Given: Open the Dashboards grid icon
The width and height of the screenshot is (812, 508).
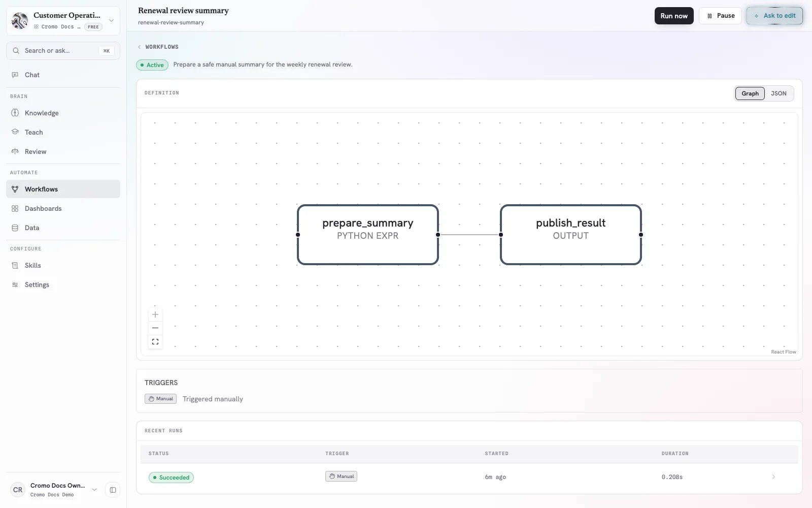Looking at the screenshot, I should click(15, 208).
